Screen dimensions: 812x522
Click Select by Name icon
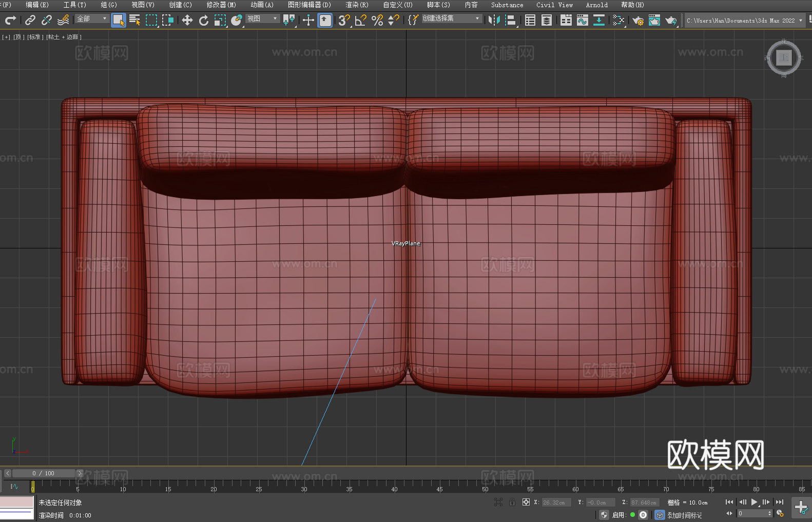pyautogui.click(x=134, y=21)
